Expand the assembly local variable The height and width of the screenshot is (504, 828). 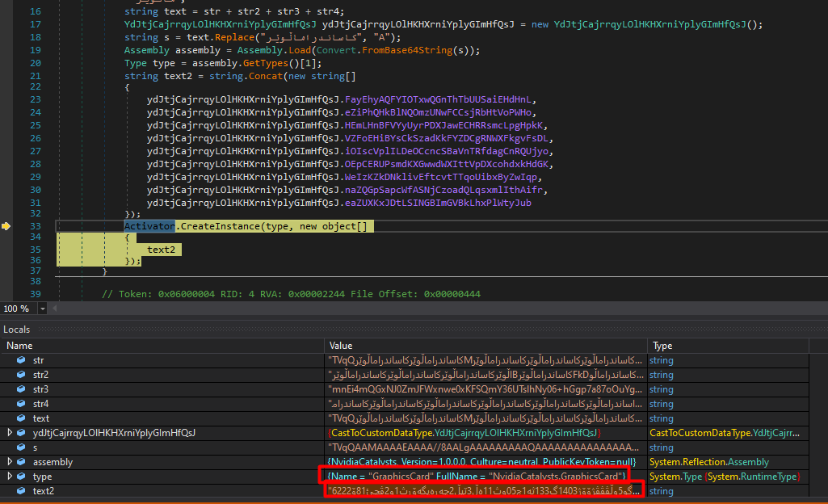point(10,462)
